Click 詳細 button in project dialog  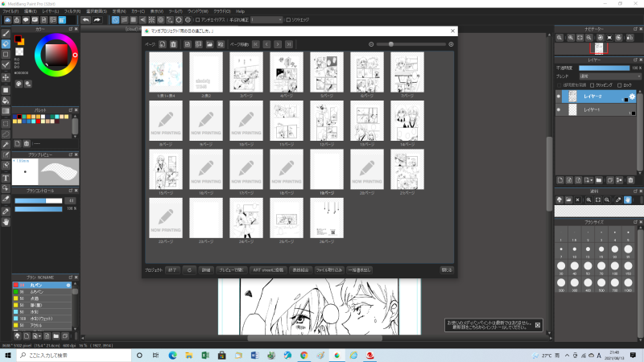(x=206, y=270)
